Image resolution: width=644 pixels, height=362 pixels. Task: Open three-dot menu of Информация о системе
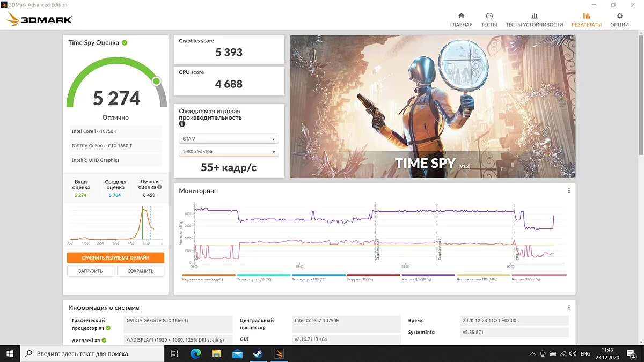pyautogui.click(x=569, y=308)
